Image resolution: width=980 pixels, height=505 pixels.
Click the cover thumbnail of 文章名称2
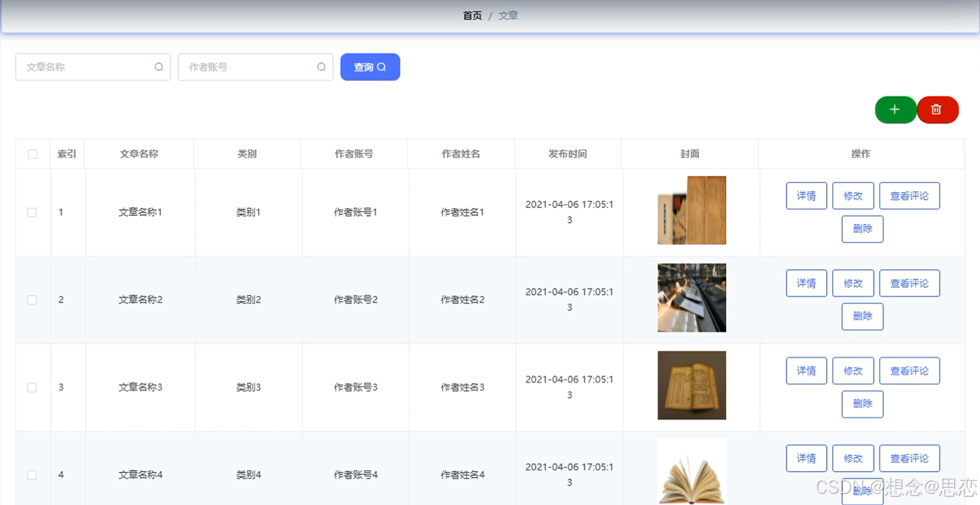click(691, 298)
